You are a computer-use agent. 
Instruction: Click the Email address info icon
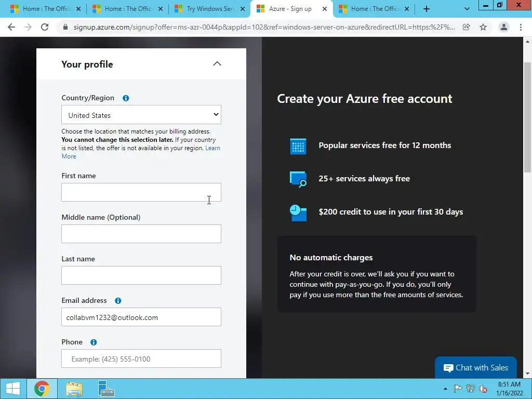[118, 301]
